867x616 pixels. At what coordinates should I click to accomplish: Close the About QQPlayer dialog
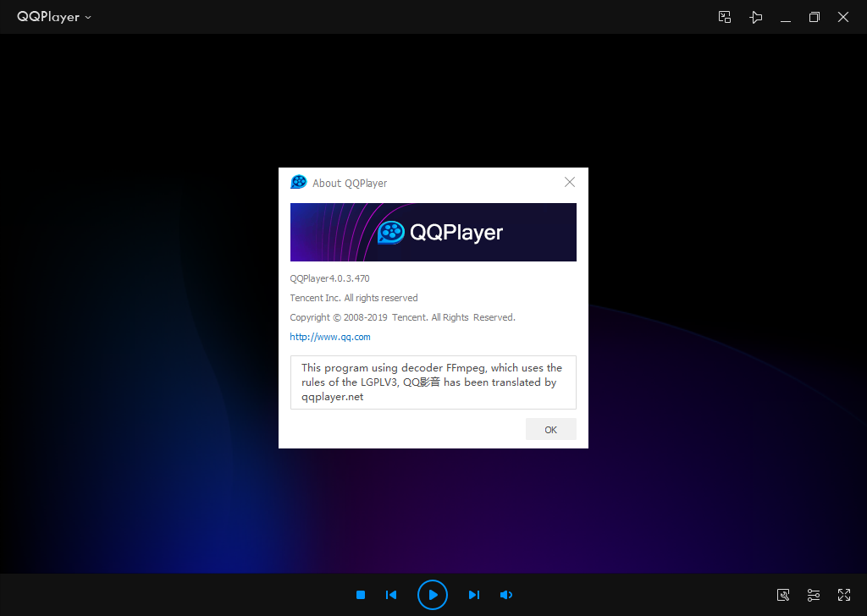[x=570, y=182]
